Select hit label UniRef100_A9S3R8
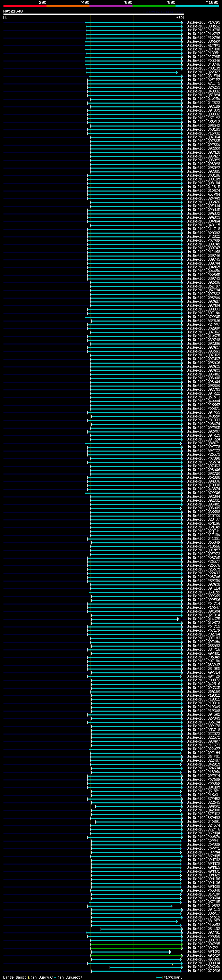This screenshot has height=980, width=222. (x=203, y=959)
